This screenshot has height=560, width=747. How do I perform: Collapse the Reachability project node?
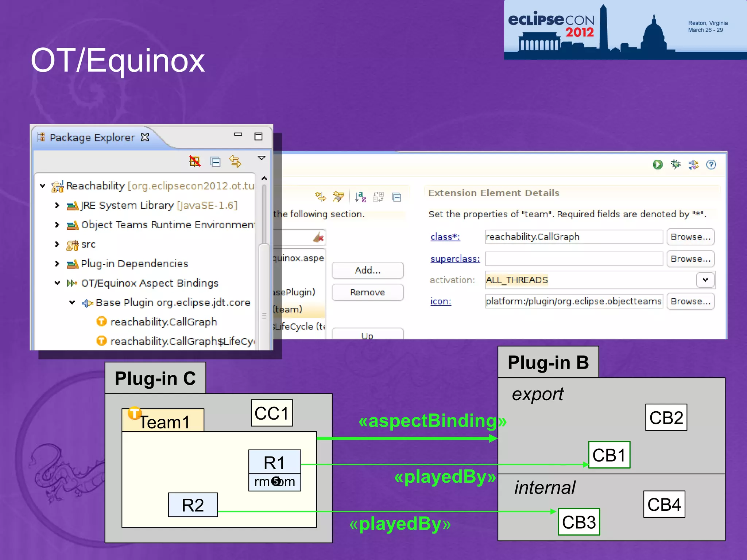43,186
